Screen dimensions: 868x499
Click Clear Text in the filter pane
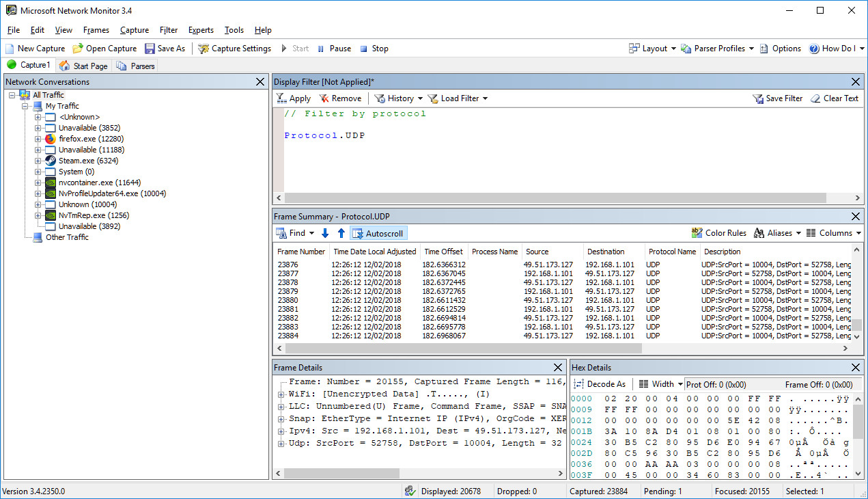[834, 98]
